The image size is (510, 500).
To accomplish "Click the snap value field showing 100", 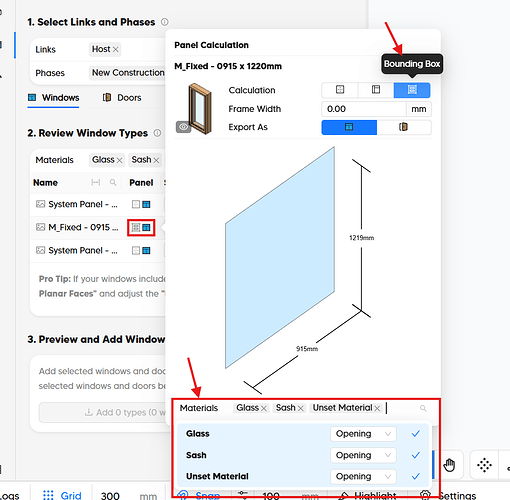I will coord(271,495).
